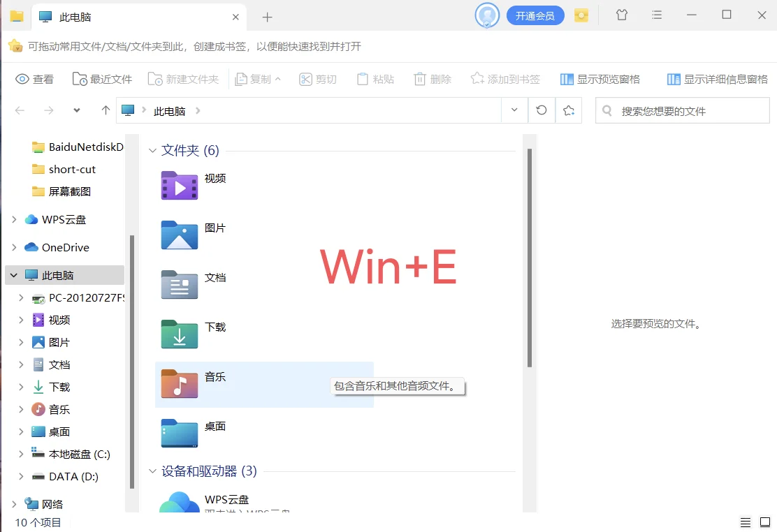Select the 剪切 cut tool
Screen dimensions: 777x532
[318, 79]
